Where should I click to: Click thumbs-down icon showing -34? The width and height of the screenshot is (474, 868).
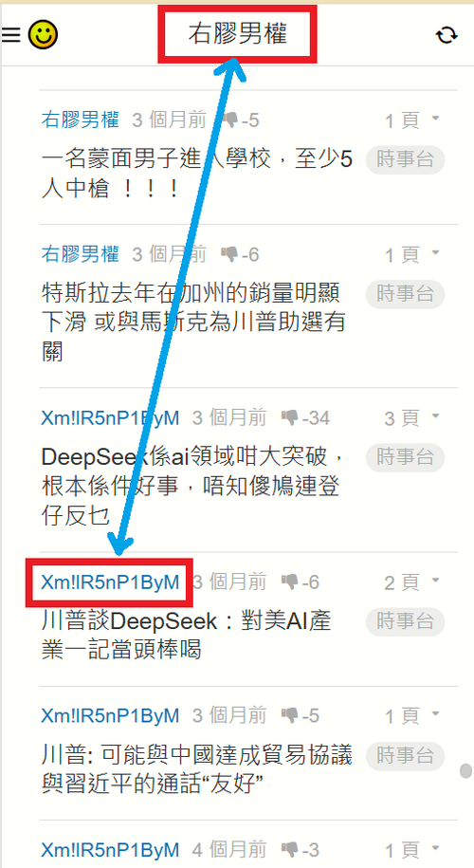(290, 417)
